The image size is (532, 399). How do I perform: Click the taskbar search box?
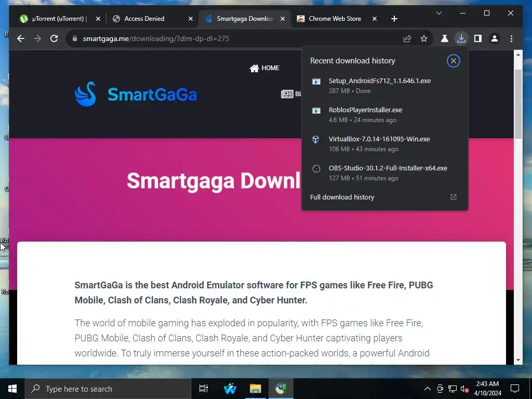(108, 389)
